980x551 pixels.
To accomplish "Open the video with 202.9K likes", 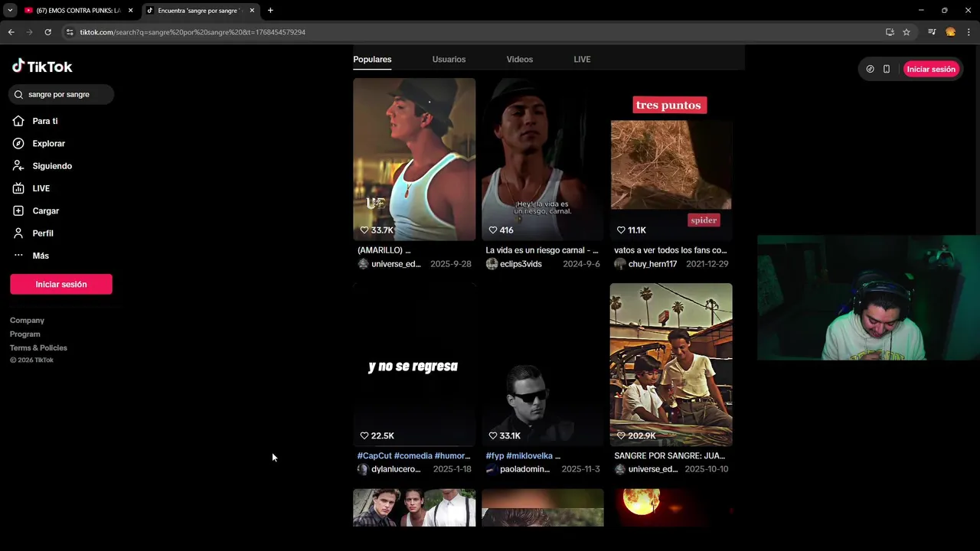I will pyautogui.click(x=671, y=364).
